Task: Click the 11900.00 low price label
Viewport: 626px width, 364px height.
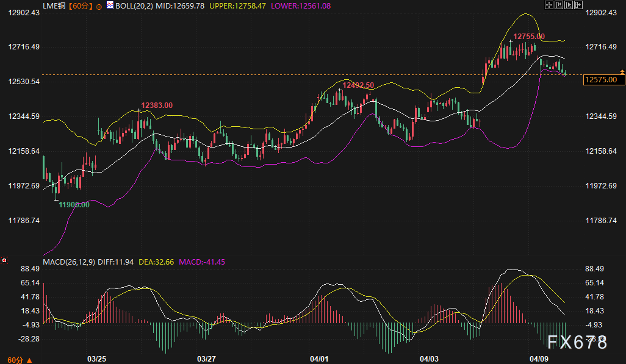Action: point(74,205)
